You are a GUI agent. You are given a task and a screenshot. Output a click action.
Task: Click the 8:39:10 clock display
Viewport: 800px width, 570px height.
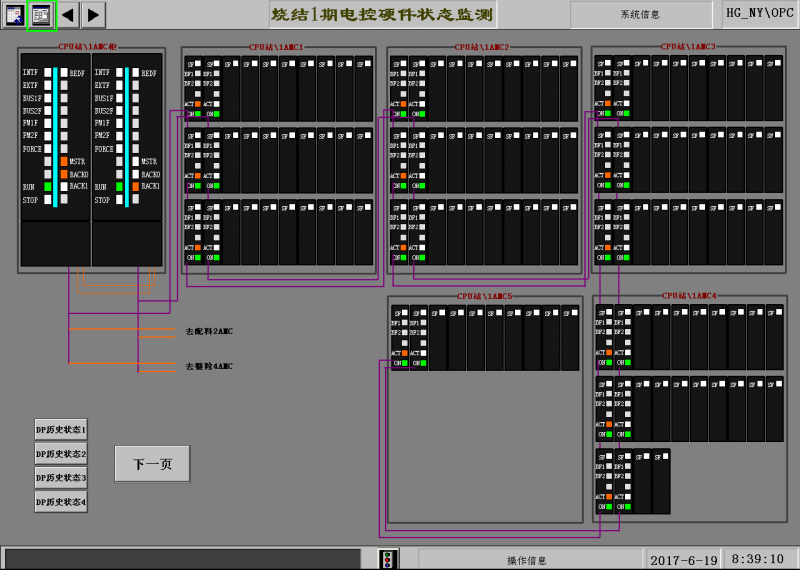tap(757, 559)
